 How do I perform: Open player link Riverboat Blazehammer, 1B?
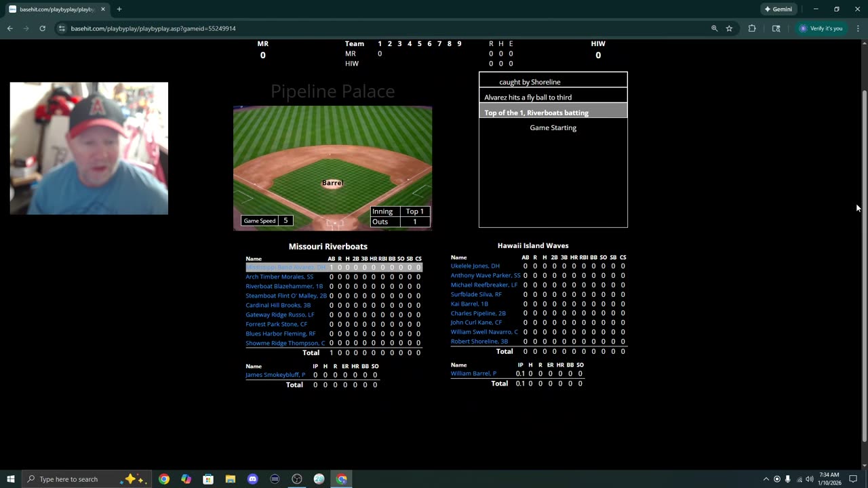point(284,286)
